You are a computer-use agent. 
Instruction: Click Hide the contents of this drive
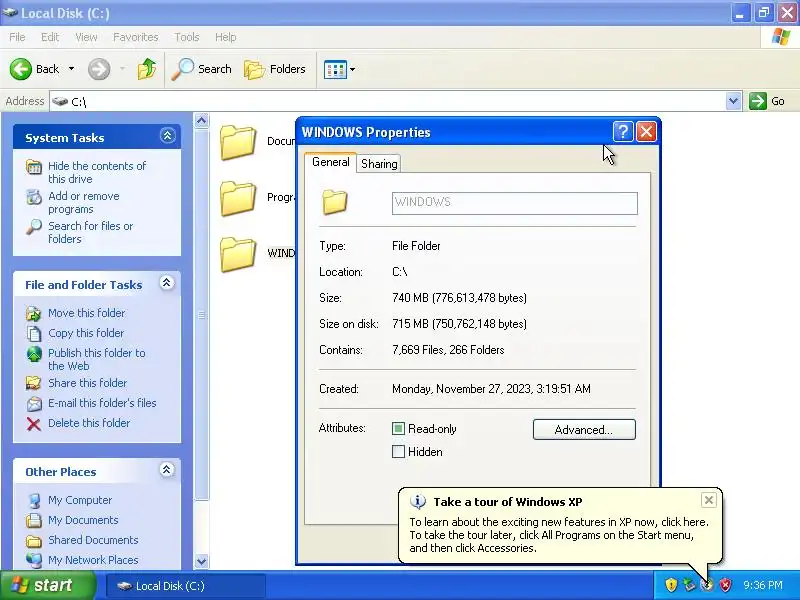click(97, 172)
